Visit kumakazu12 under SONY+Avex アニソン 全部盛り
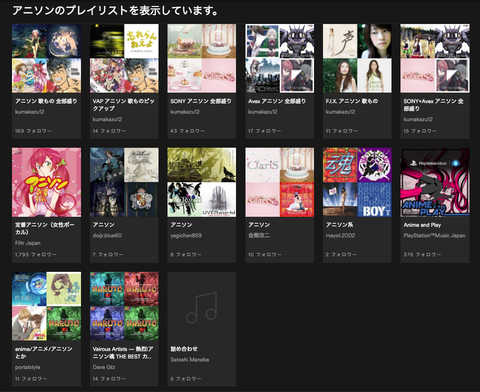The height and width of the screenshot is (392, 480). point(418,119)
